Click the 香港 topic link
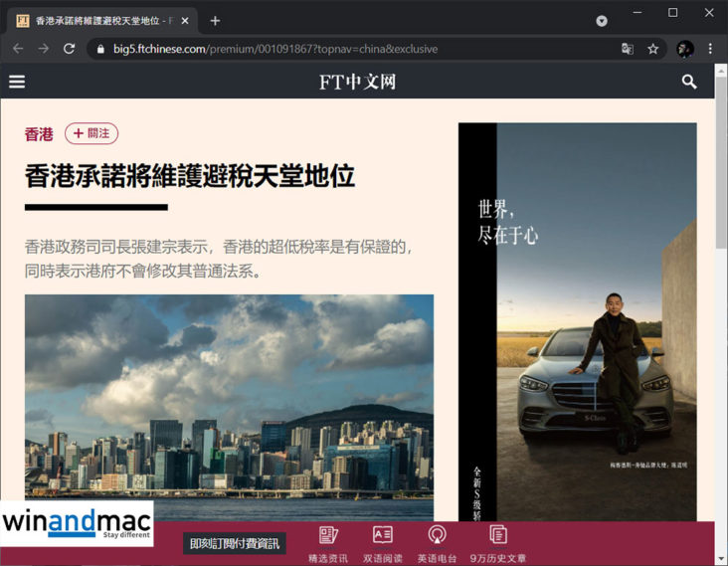The width and height of the screenshot is (728, 566). [x=39, y=134]
